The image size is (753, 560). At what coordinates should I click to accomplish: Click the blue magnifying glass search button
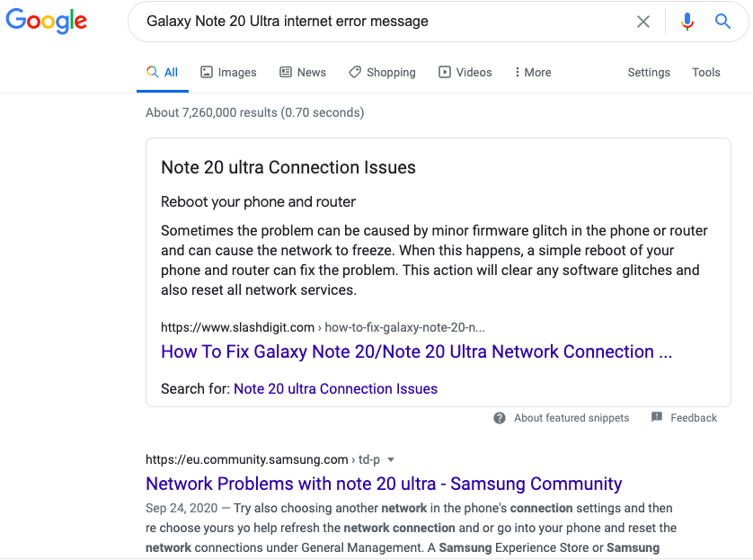[x=723, y=22]
